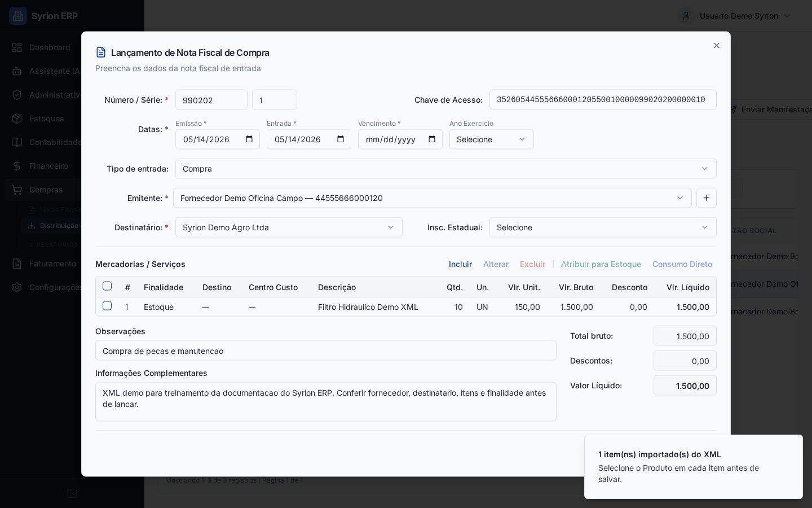Select Compras in the sidebar

tap(46, 190)
